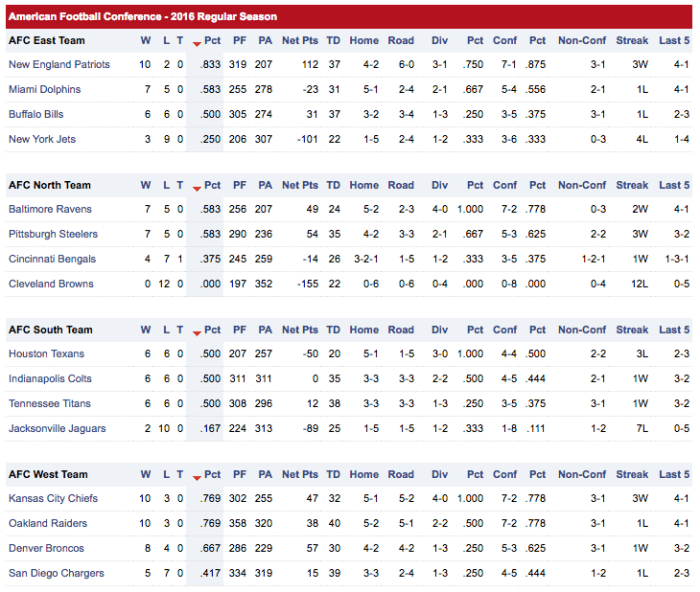Sort AFC North table by Net Pts
The image size is (700, 592).
tap(300, 185)
